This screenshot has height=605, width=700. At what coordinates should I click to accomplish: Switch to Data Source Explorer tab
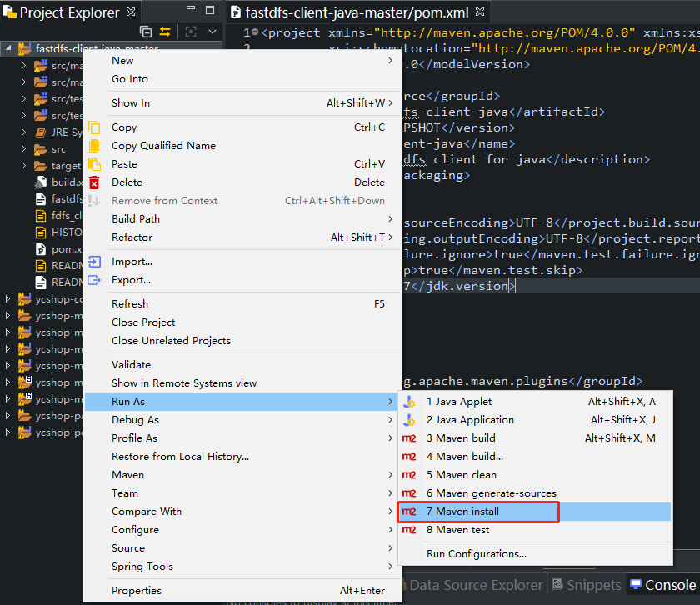[x=476, y=585]
